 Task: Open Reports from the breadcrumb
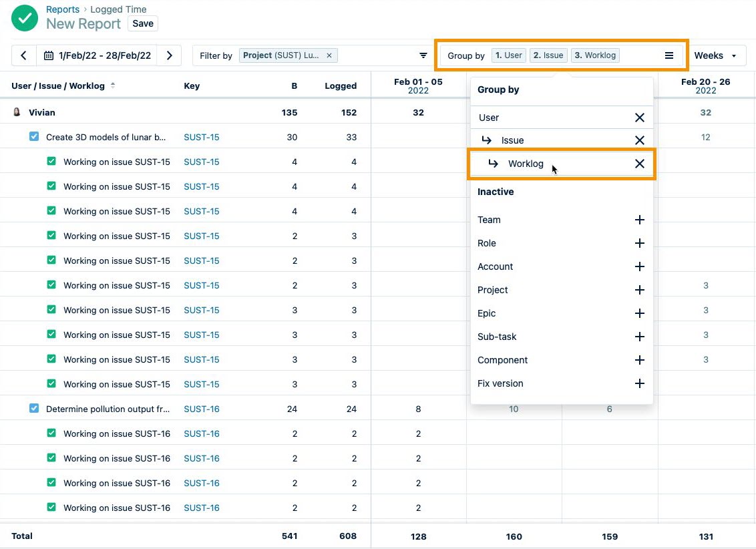click(63, 9)
